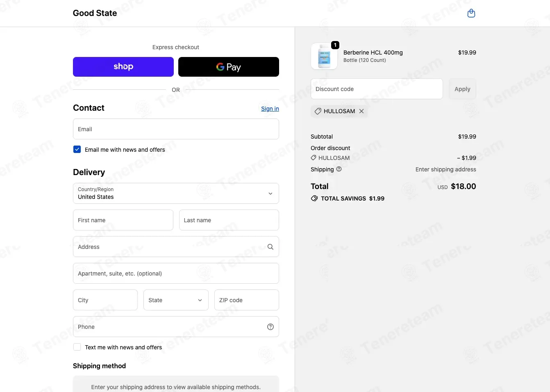Click the Shipping method heading
This screenshot has width=550, height=392.
click(99, 366)
